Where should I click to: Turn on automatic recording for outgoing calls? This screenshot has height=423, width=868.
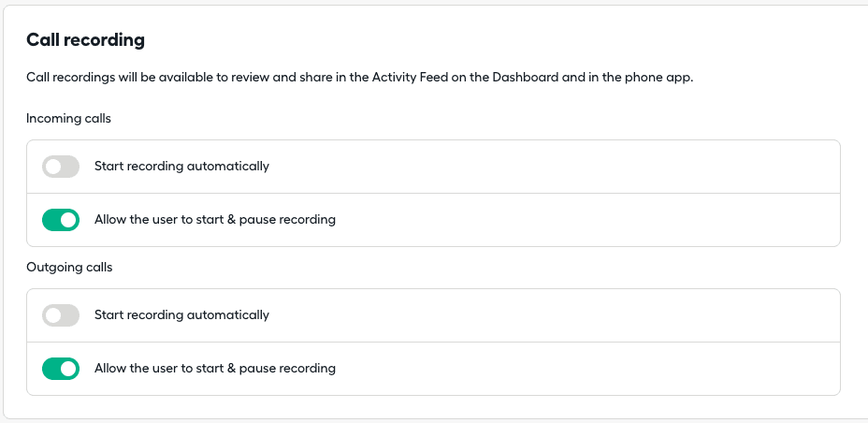61,315
